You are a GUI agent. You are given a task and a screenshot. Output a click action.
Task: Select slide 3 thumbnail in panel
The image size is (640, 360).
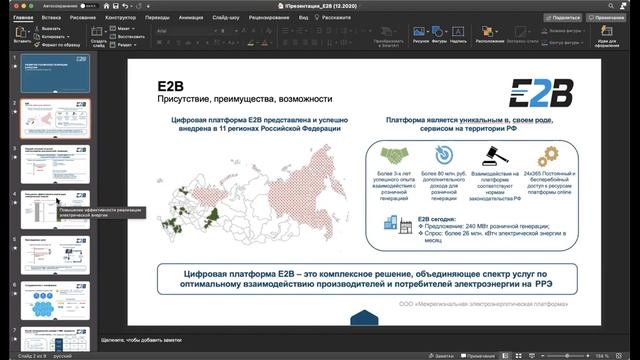point(55,164)
